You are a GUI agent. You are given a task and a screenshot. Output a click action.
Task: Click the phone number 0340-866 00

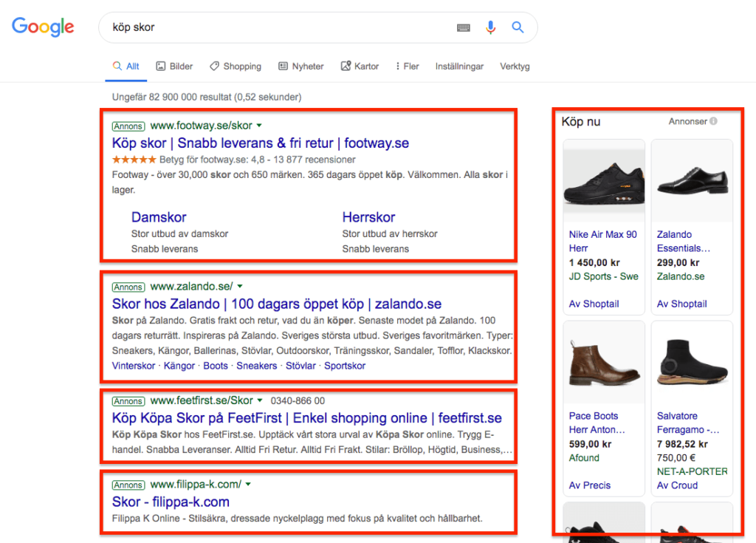[298, 401]
